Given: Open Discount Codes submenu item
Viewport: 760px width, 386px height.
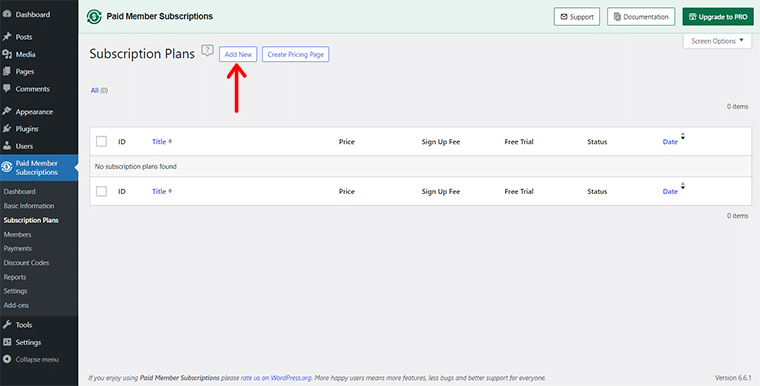Looking at the screenshot, I should pyautogui.click(x=26, y=263).
